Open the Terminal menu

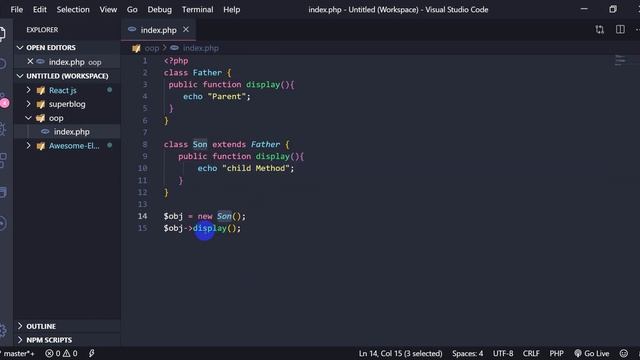[x=198, y=9]
